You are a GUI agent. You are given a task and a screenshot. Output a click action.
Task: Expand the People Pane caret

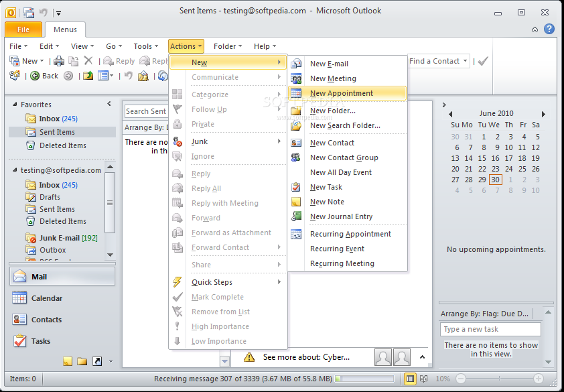[422, 357]
